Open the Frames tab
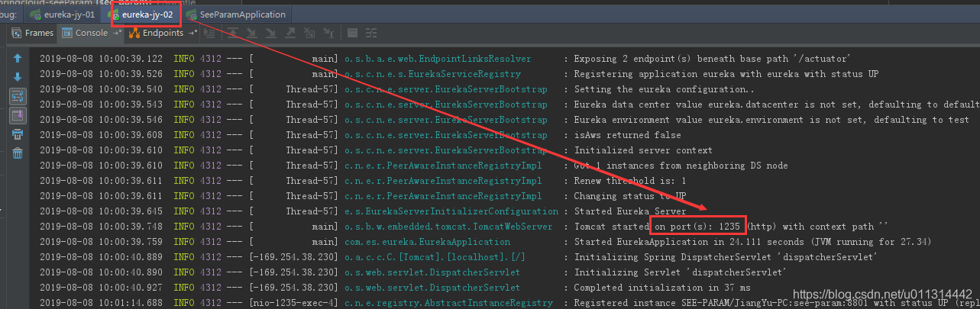Image resolution: width=980 pixels, height=309 pixels. [x=34, y=33]
